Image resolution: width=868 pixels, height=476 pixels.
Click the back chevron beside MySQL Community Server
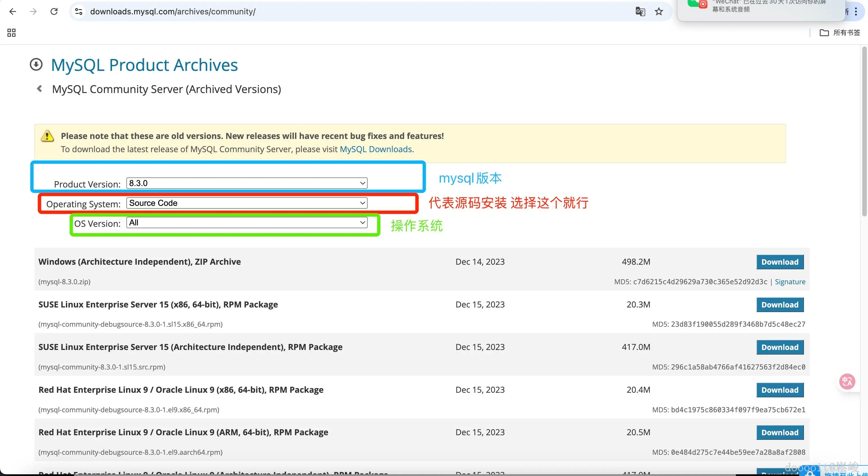pyautogui.click(x=39, y=89)
